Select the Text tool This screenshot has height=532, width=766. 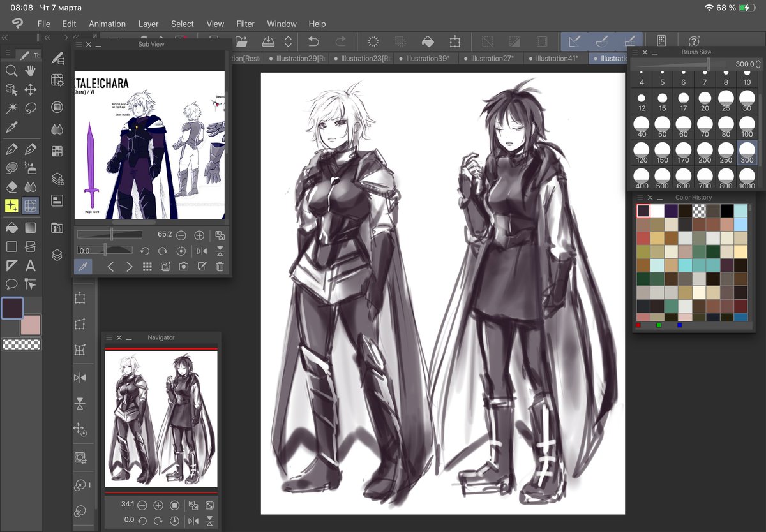click(x=30, y=265)
